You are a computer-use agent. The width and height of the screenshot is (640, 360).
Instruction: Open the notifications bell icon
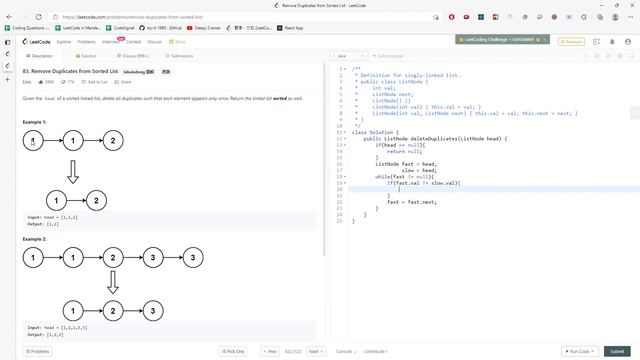coord(612,42)
